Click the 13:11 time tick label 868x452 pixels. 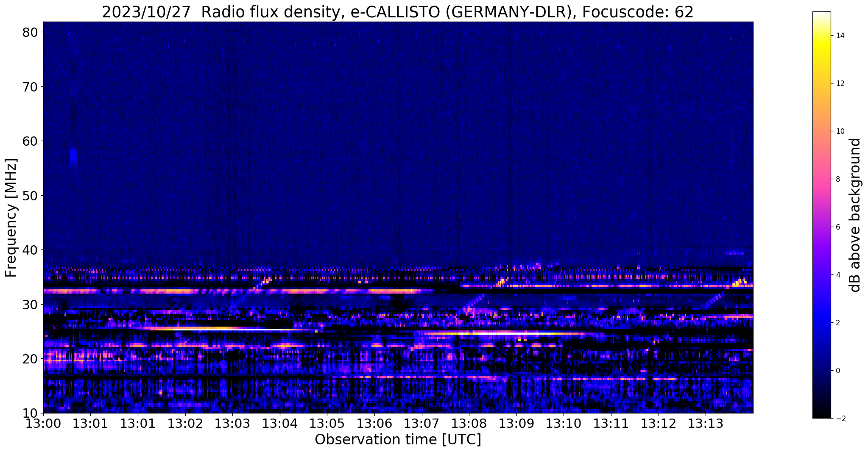click(611, 424)
